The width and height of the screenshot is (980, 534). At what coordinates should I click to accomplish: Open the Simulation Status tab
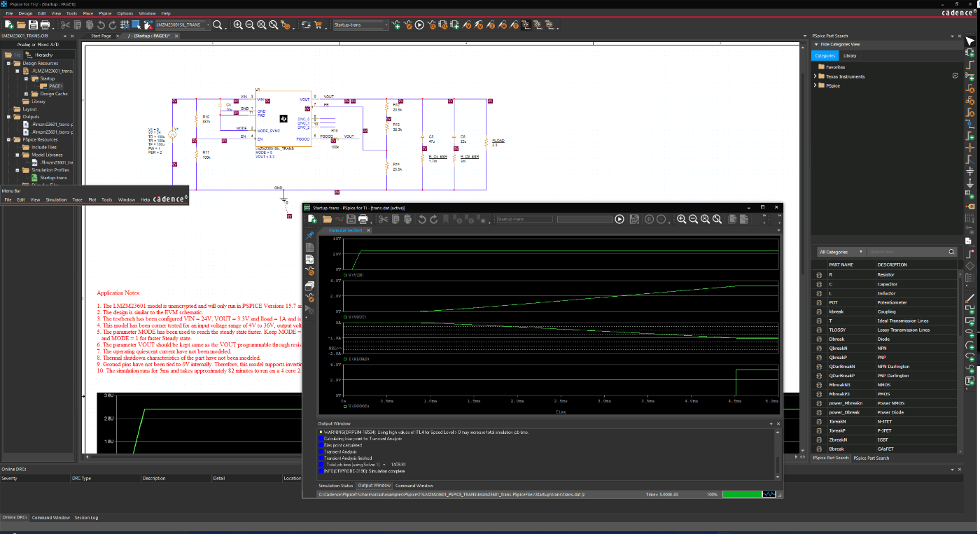tap(336, 486)
